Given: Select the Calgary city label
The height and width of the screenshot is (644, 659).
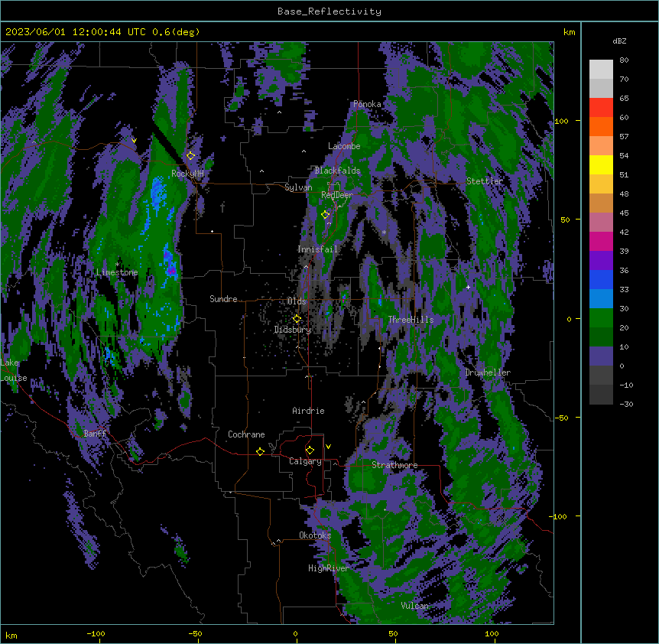Looking at the screenshot, I should [305, 461].
